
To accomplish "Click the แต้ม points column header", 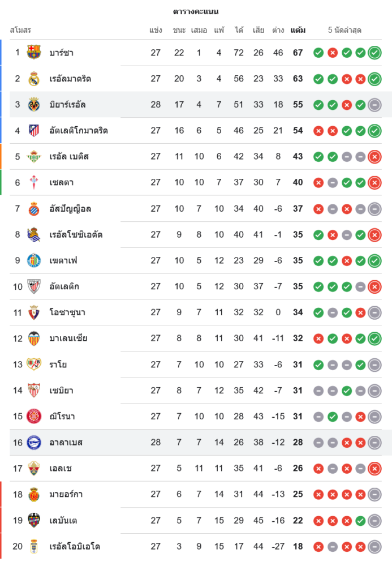I will tap(298, 30).
